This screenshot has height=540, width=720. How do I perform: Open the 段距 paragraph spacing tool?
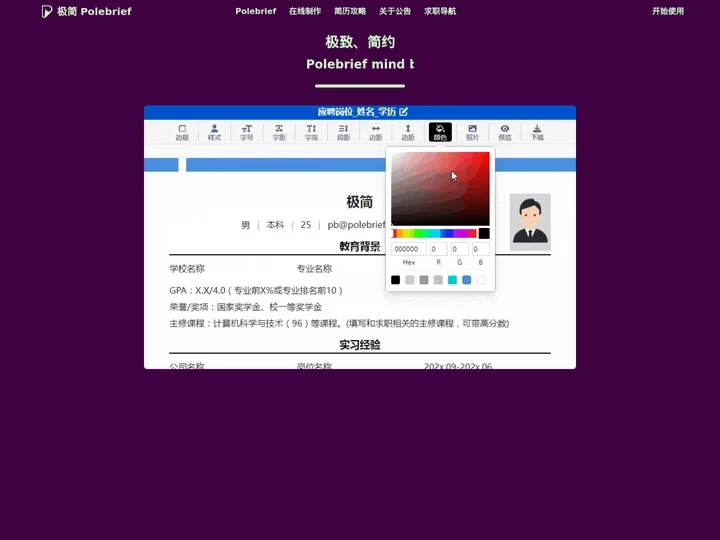343,132
